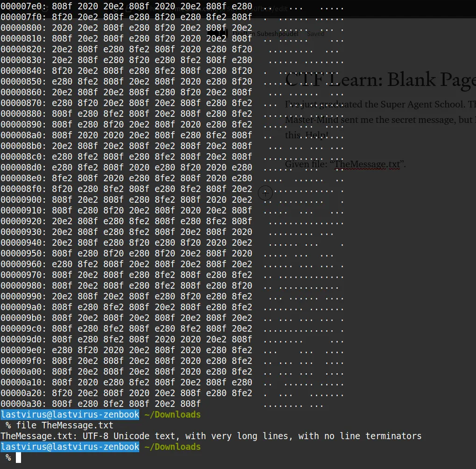Click hex offset "000007e0:"
This screenshot has height=469, width=476.
tap(23, 6)
